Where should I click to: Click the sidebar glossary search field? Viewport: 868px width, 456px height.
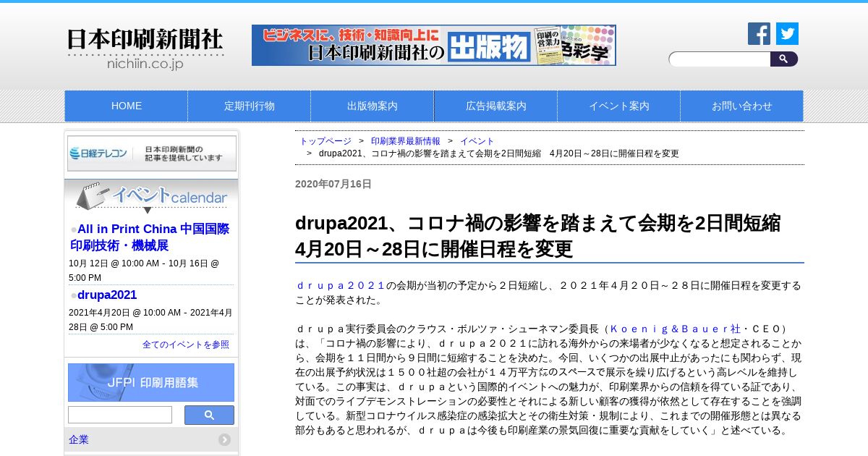tap(120, 415)
